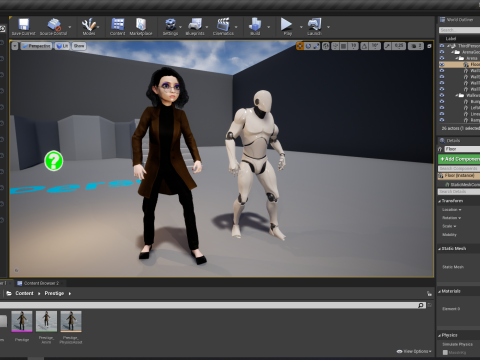Viewport: 480px width, 360px height.
Task: Open the Prestige skeletal mesh thumbnail
Action: point(22,322)
